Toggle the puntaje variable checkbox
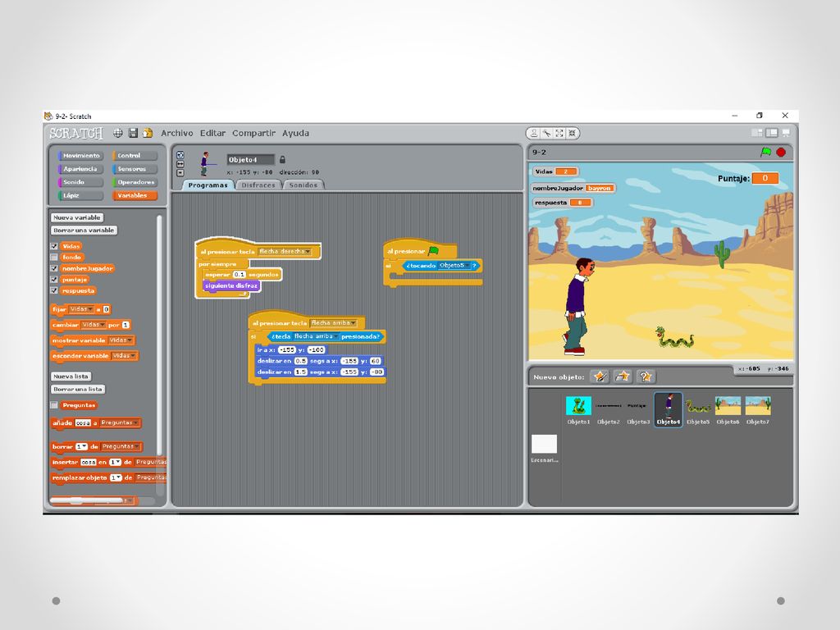The width and height of the screenshot is (840, 630). [54, 280]
